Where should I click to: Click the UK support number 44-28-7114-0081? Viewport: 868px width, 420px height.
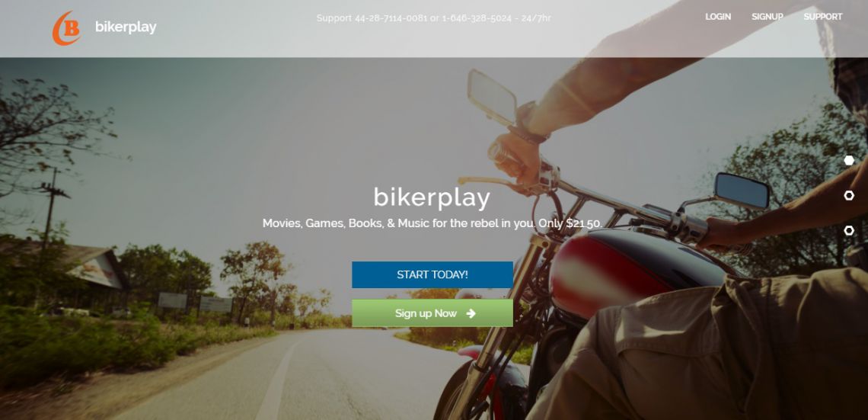[391, 18]
